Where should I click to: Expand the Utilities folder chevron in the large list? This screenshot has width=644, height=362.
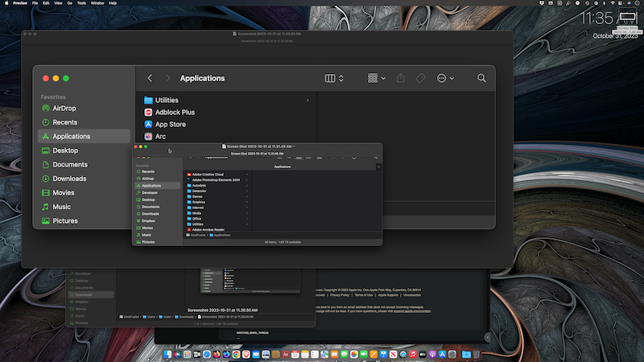click(x=308, y=100)
